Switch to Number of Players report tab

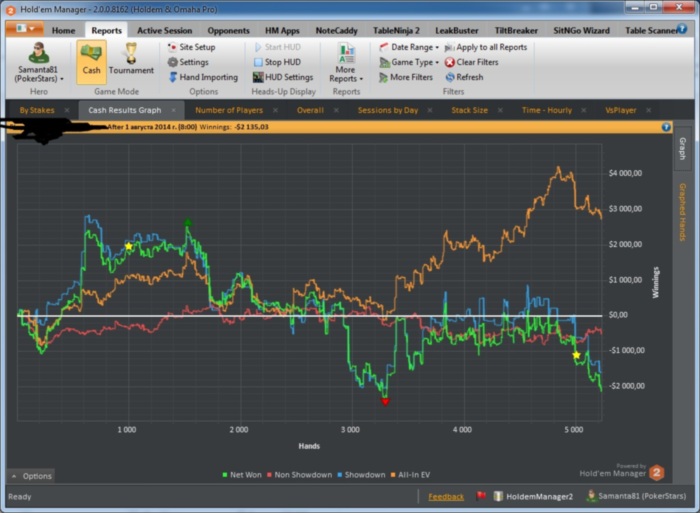click(x=229, y=110)
